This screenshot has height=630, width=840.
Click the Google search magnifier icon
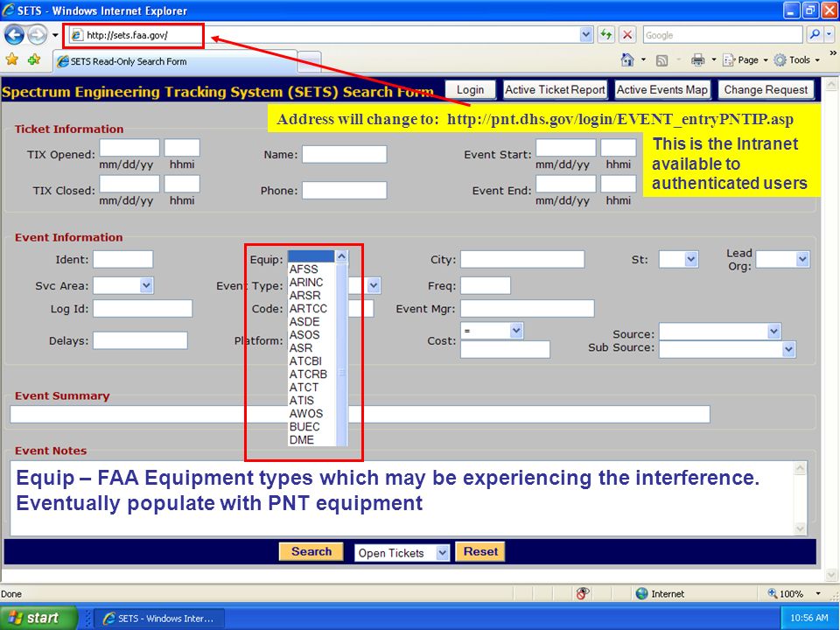click(815, 34)
